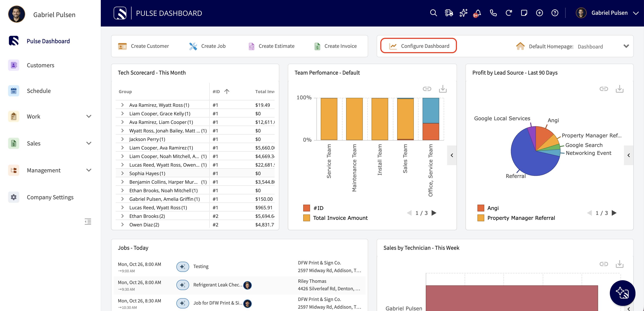Click Create Estimate shortcut
Image resolution: width=644 pixels, height=311 pixels.
pos(271,46)
